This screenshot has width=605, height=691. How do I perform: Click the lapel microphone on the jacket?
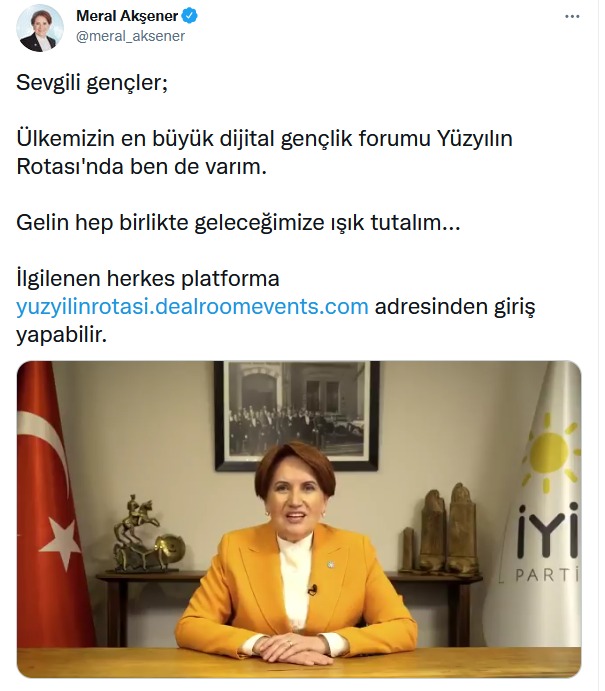pos(312,588)
